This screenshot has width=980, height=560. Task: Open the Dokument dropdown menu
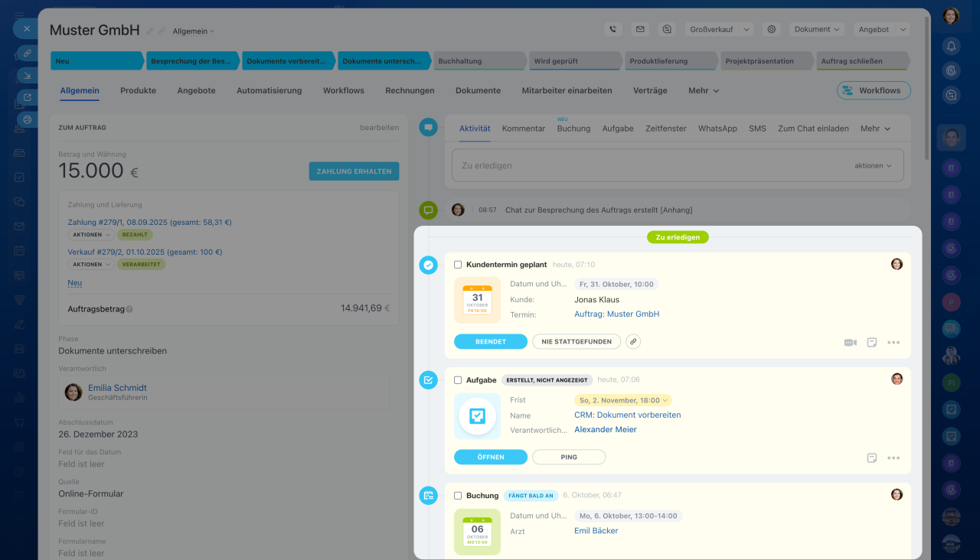click(817, 29)
